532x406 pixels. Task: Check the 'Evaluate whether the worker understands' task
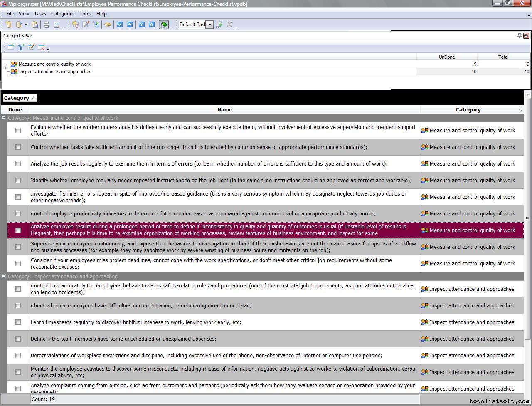point(18,131)
